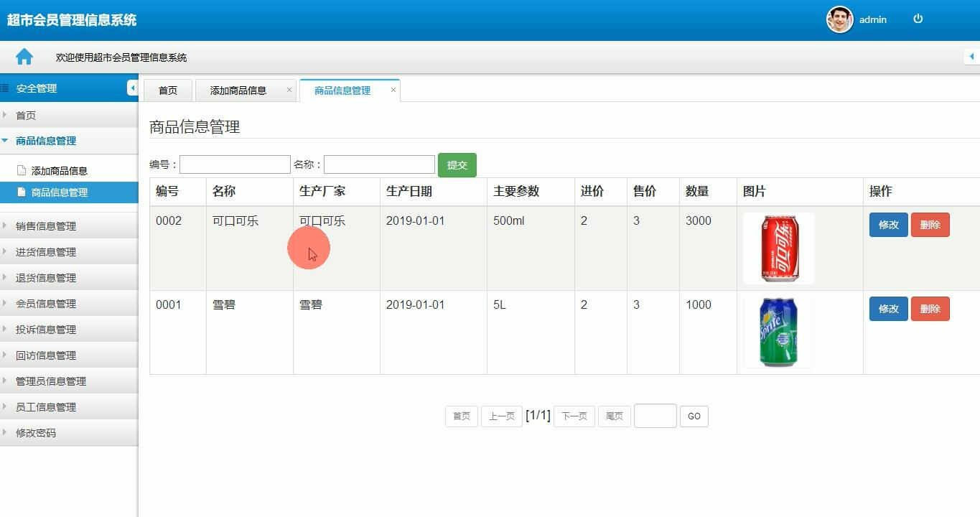The image size is (980, 517).
Task: Click the GO pagination button
Action: tap(693, 416)
